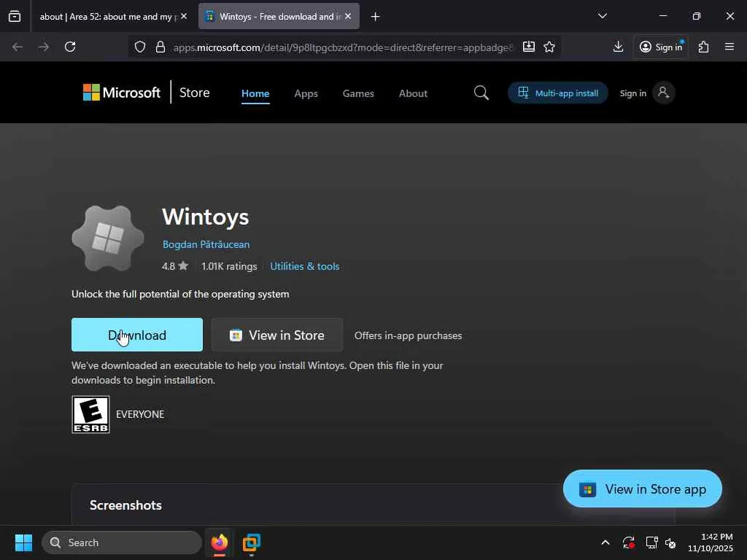Select the Home nav item
Viewport: 747px width, 560px height.
click(x=255, y=93)
